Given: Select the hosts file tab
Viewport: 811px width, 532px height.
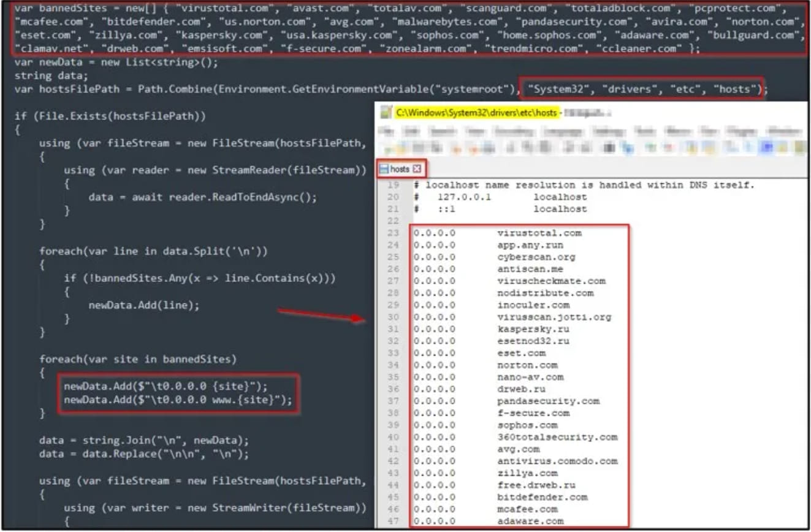Looking at the screenshot, I should point(400,169).
